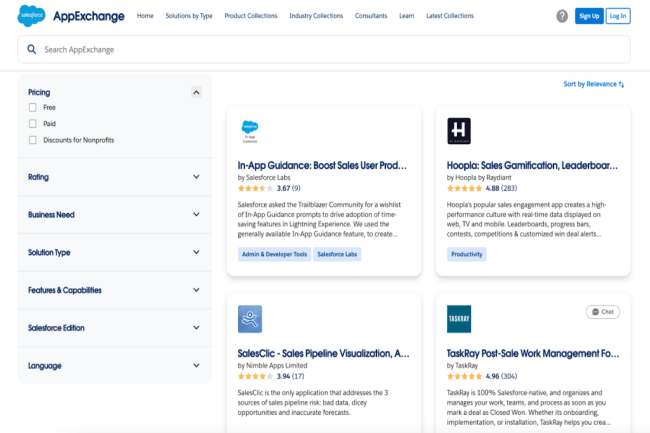Collapse the Pricing filter section
The image size is (650, 433).
click(196, 92)
